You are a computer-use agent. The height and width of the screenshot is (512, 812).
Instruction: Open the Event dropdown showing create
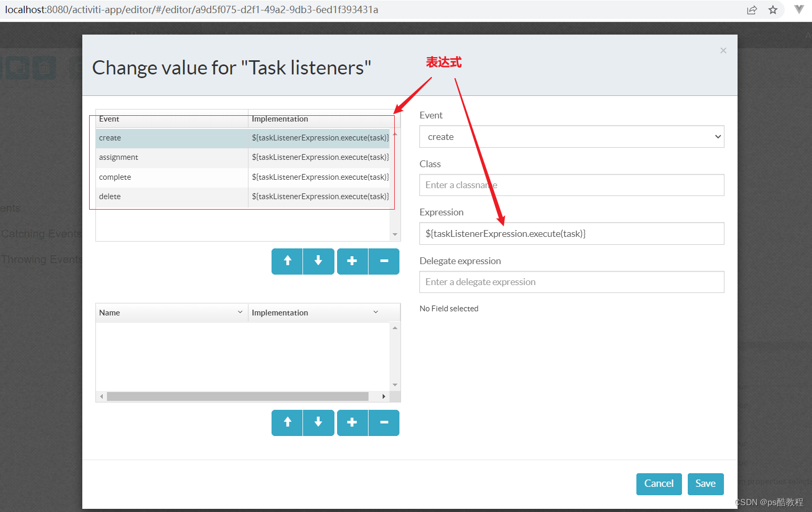[571, 137]
